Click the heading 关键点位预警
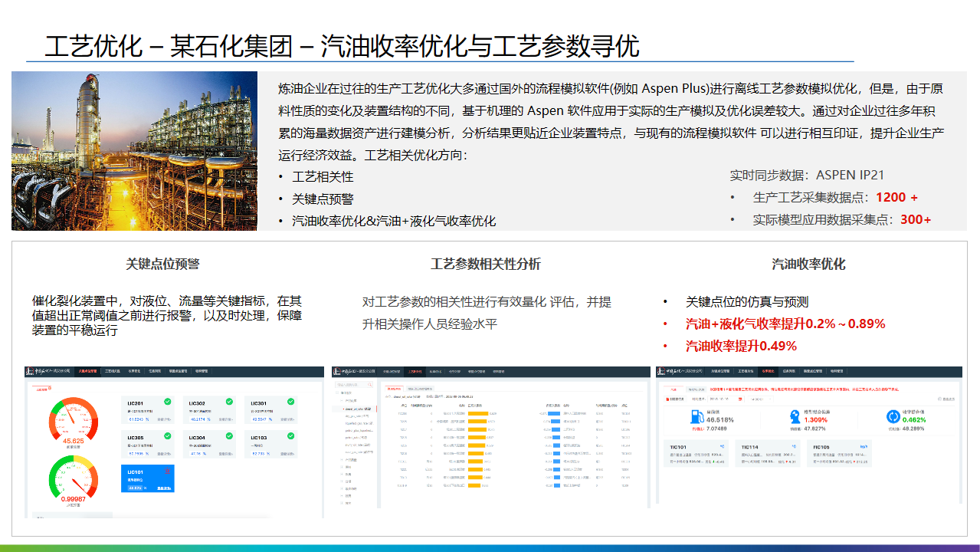The width and height of the screenshot is (980, 552). click(162, 264)
